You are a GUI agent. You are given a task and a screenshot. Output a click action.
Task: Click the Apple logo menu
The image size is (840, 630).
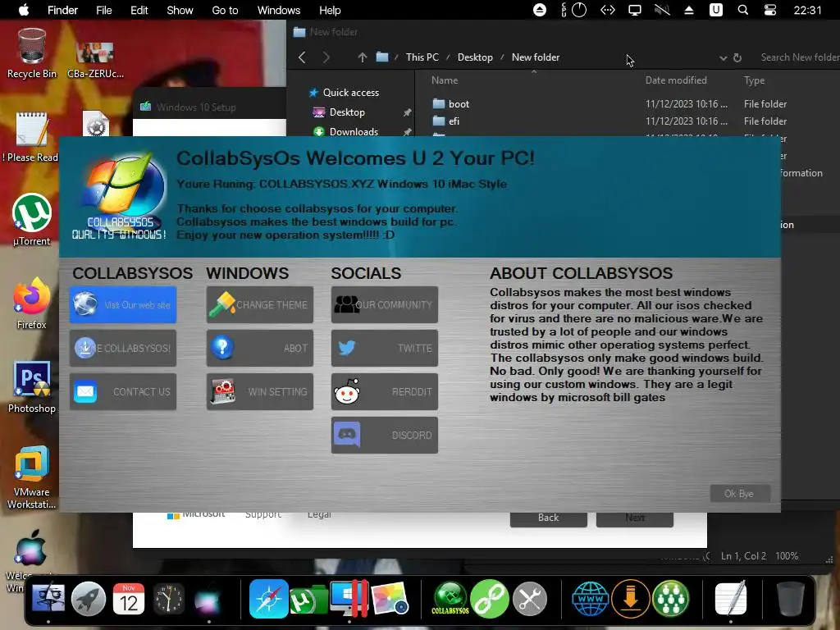(24, 10)
